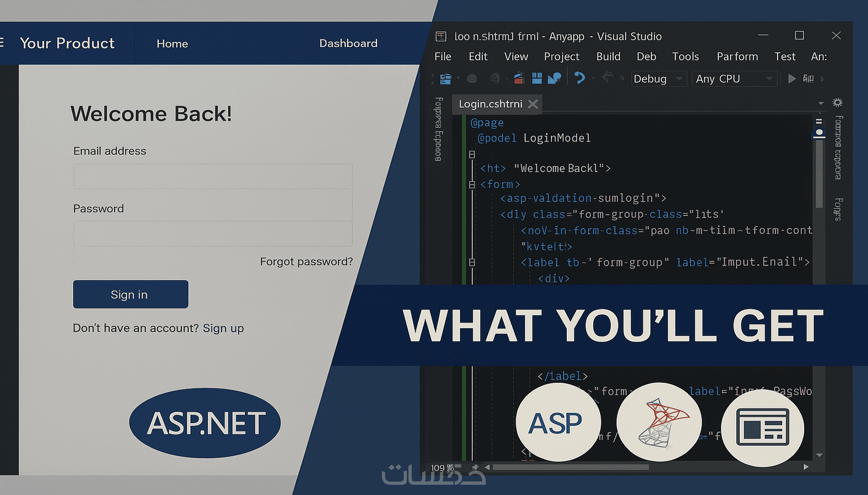
Task: Open the Deb menu
Action: coord(646,57)
